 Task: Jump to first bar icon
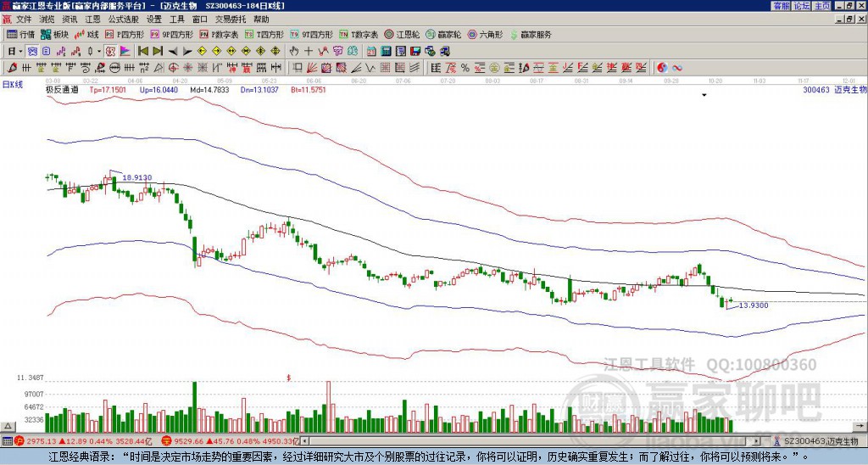tap(142, 52)
